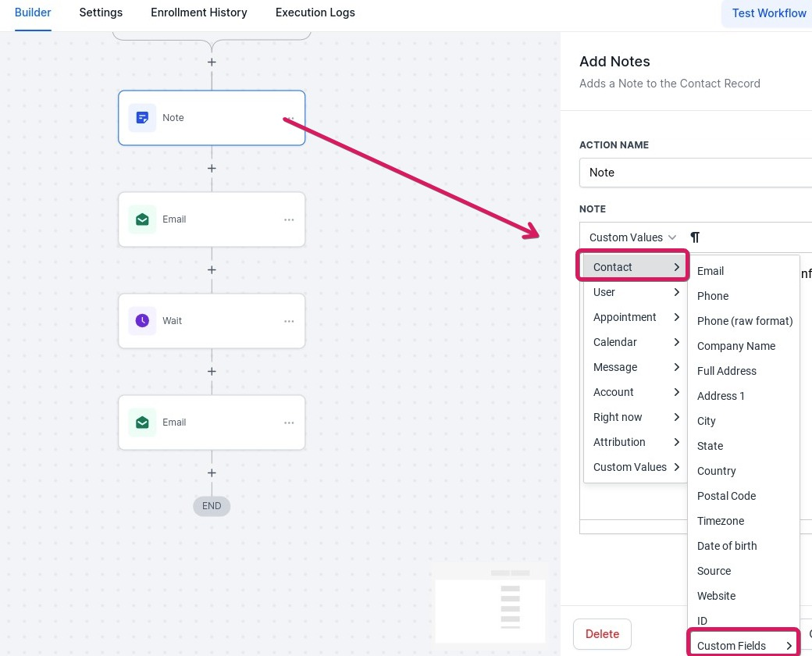Select Phone (raw format) from Contact list
Screen dimensions: 812x656
click(744, 321)
